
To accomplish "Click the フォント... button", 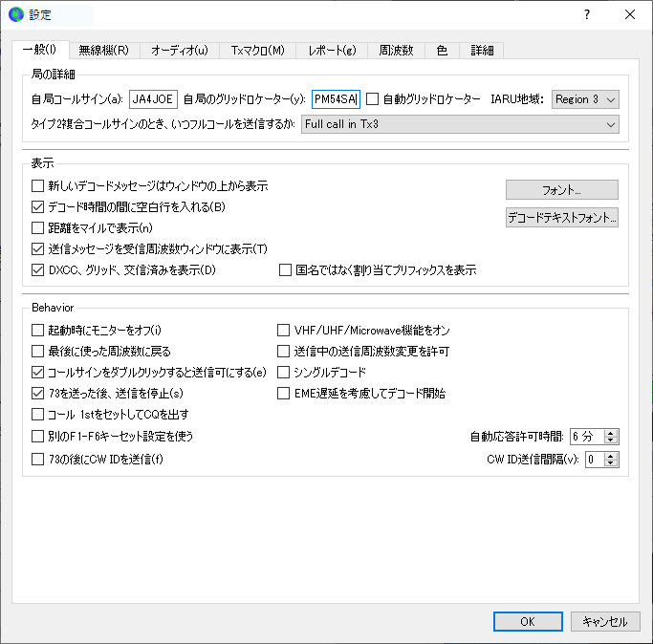I will pos(562,190).
